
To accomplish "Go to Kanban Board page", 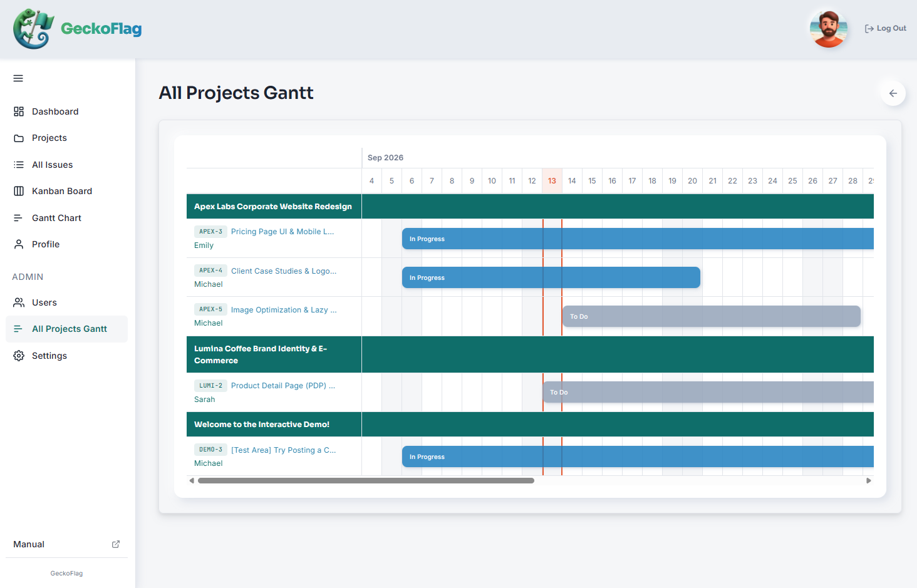I will coord(66,191).
